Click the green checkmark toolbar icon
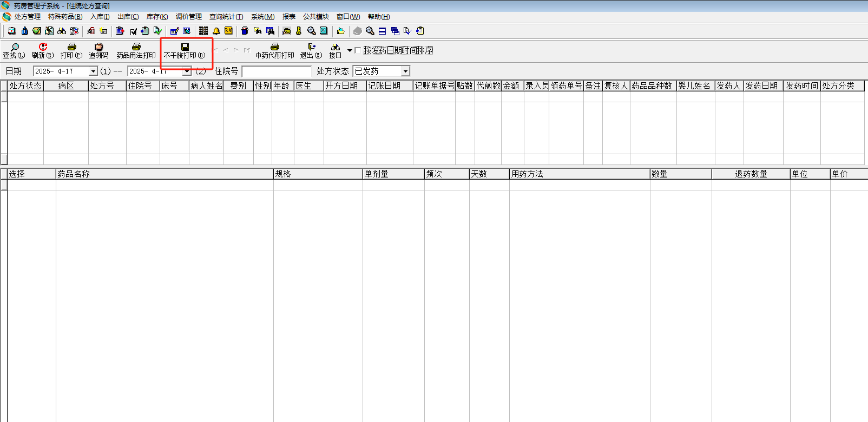 click(x=37, y=31)
